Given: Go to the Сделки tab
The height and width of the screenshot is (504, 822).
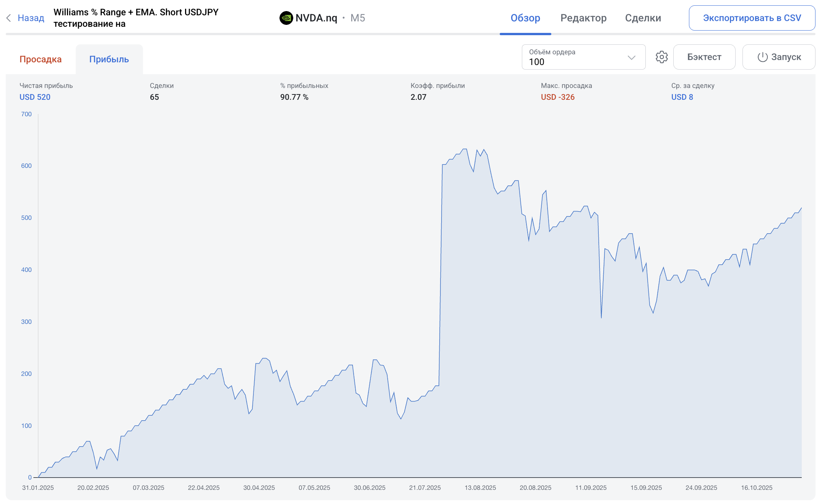Looking at the screenshot, I should point(643,18).
